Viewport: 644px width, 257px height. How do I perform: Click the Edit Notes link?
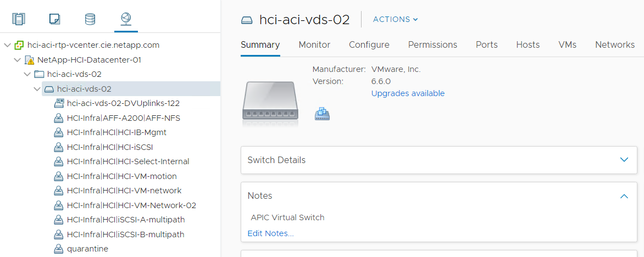(270, 233)
